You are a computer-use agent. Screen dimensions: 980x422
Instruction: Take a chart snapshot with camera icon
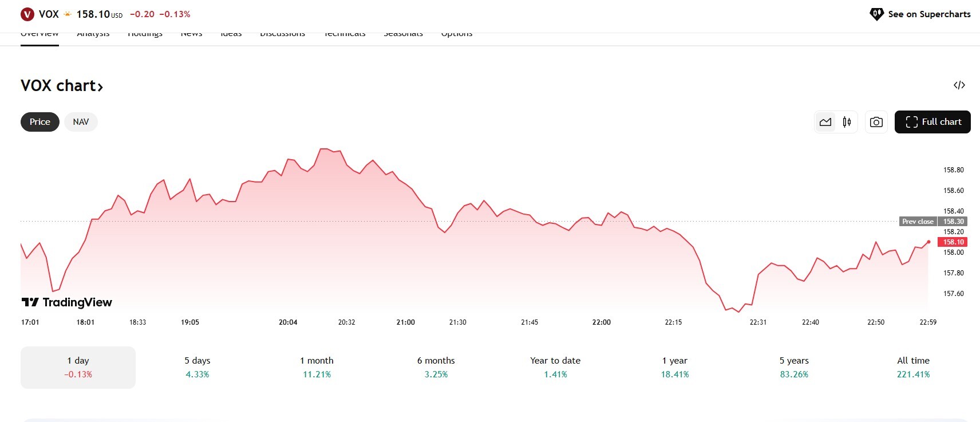coord(876,122)
